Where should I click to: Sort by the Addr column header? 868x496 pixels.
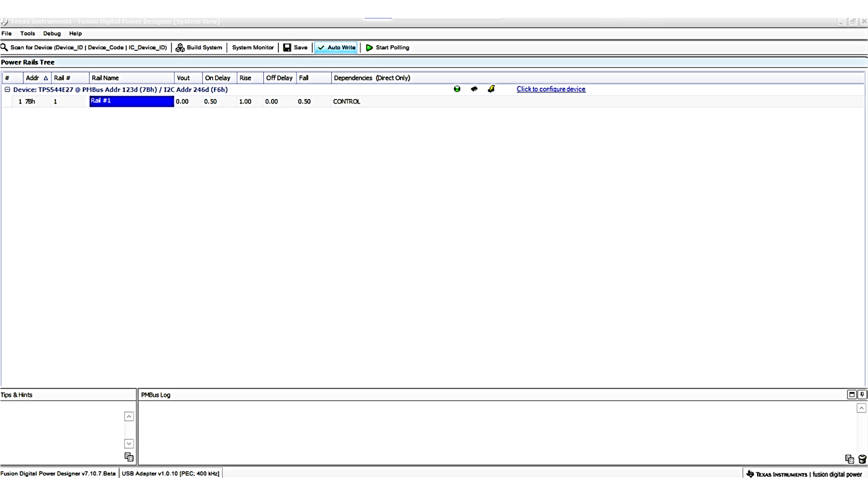(36, 78)
